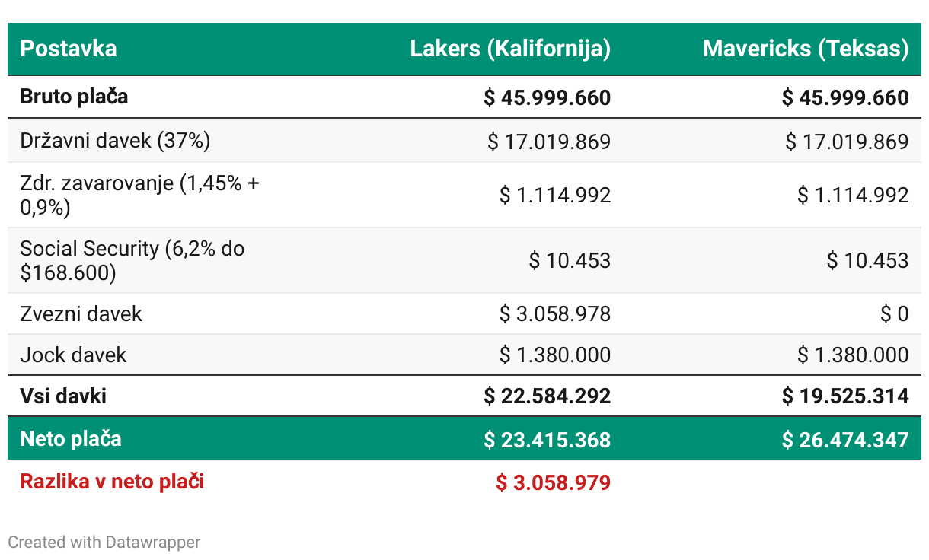
Task: Click the red "Razlika v neto plači" label
Action: click(x=112, y=482)
